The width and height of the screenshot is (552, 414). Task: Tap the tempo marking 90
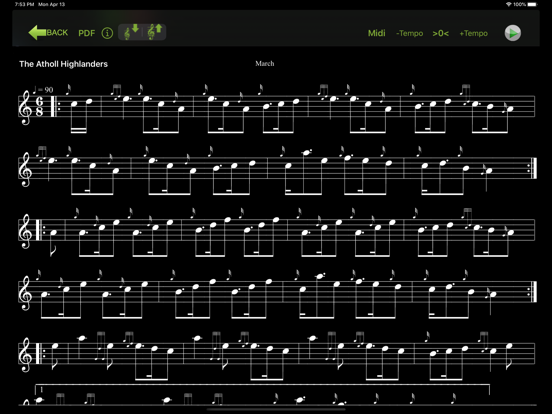pyautogui.click(x=43, y=90)
